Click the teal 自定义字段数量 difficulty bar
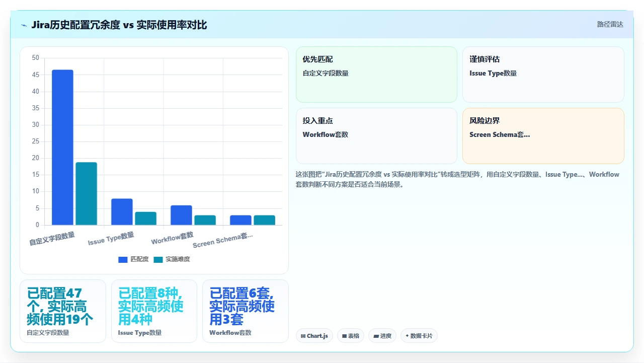Image resolution: width=644 pixels, height=363 pixels. pos(86,194)
